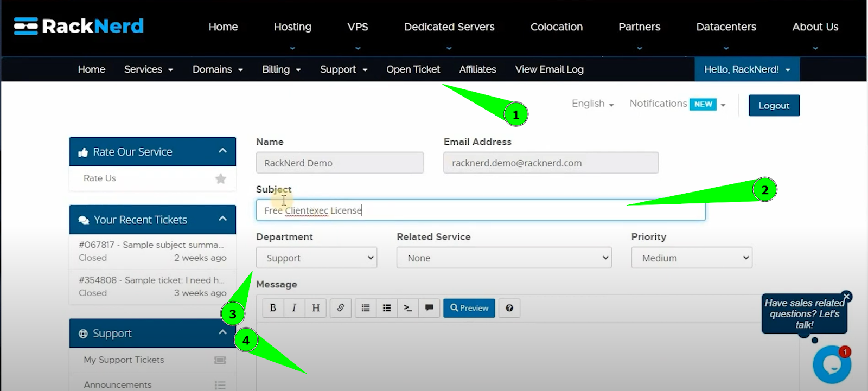Open the Hello, RackNerd! account menu
This screenshot has width=868, height=391.
pos(747,69)
